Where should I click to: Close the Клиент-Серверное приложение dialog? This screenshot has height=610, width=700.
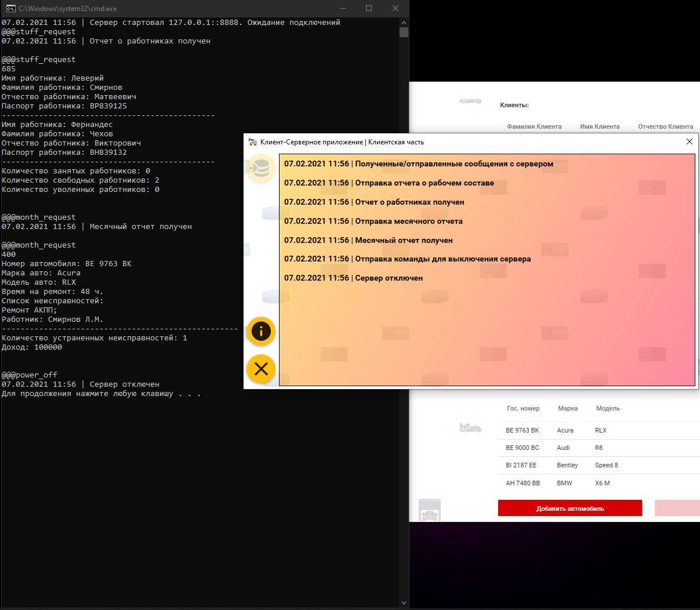[x=690, y=141]
